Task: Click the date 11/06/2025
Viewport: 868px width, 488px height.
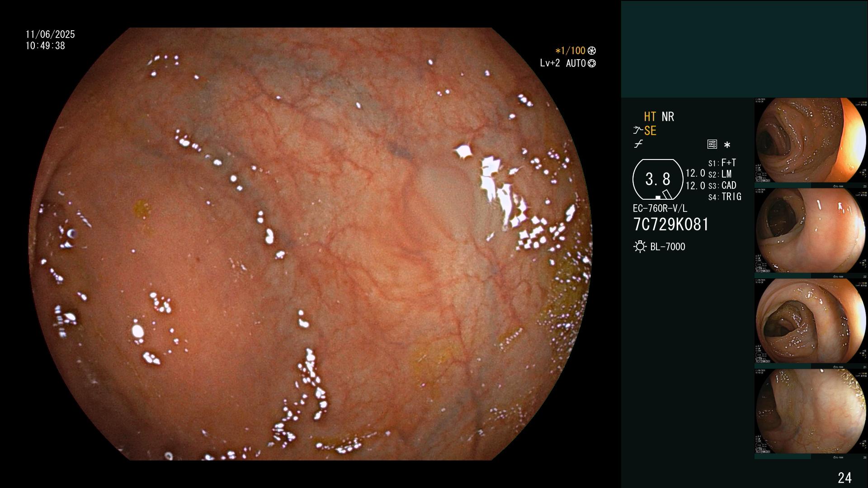Action: (x=50, y=34)
